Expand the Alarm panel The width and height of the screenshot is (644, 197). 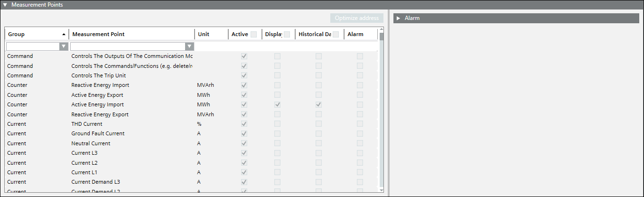pos(399,18)
